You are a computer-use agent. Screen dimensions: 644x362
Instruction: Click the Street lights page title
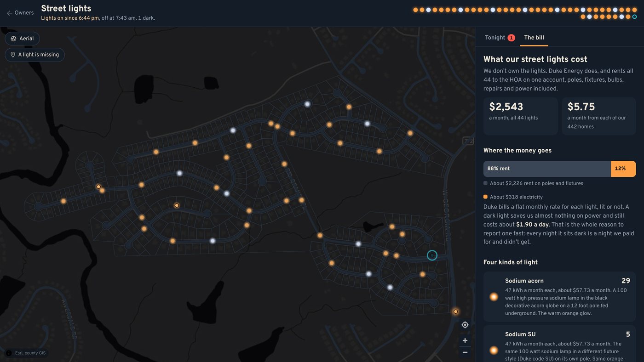pos(66,8)
